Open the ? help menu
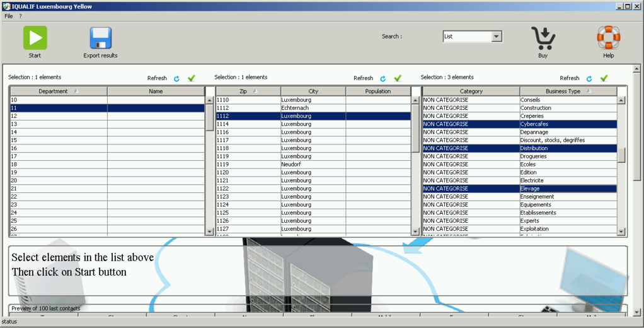The image size is (644, 328). (21, 16)
